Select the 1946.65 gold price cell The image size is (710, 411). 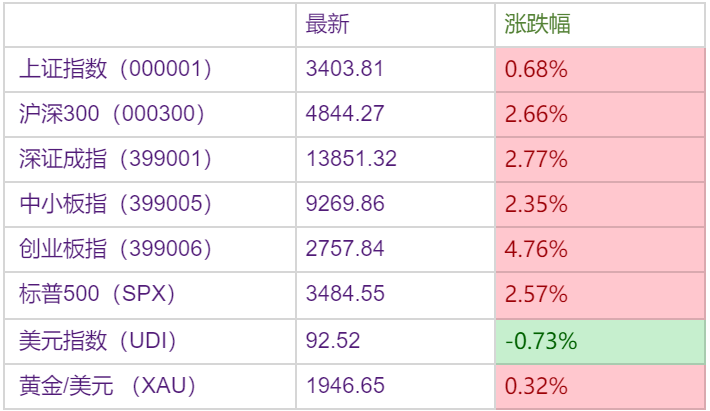pos(345,385)
